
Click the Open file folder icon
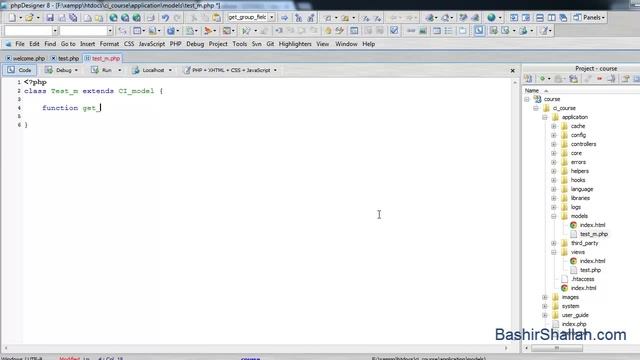pyautogui.click(x=29, y=18)
